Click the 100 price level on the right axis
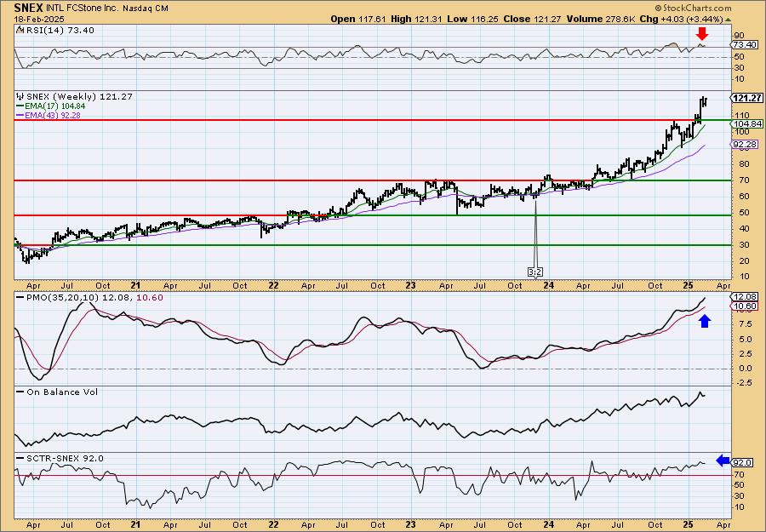The width and height of the screenshot is (766, 532). 740,132
